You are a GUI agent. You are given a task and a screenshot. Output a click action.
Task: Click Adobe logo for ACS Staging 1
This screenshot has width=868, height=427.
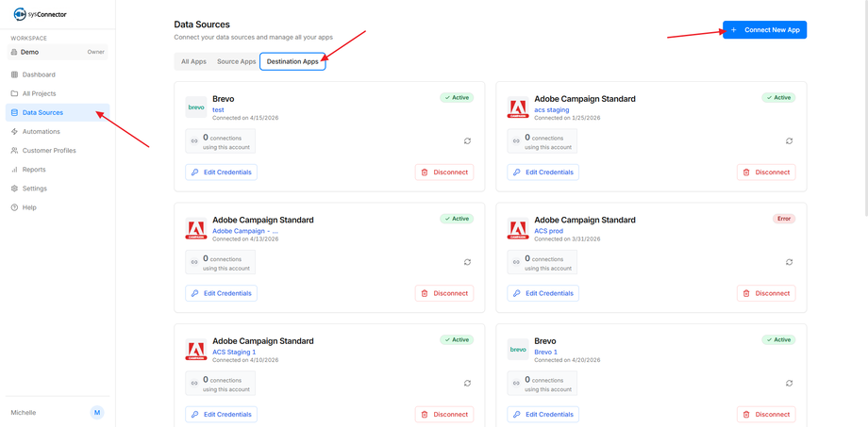196,350
